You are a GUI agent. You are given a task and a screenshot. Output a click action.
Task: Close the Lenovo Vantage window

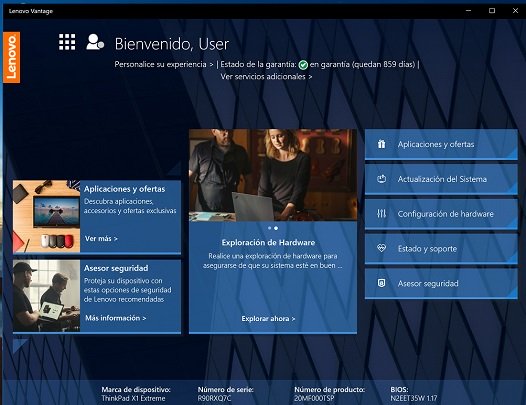(515, 11)
